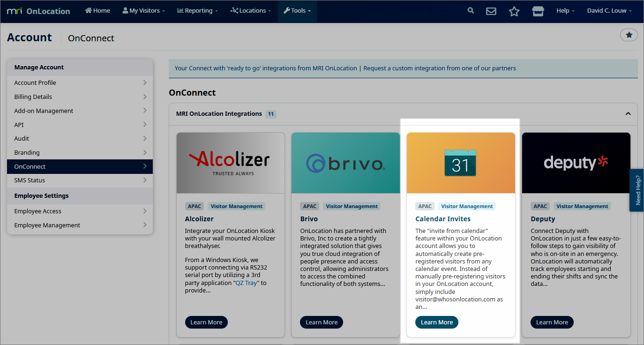Go to the Home menu item
The image size is (644, 345).
(97, 11)
